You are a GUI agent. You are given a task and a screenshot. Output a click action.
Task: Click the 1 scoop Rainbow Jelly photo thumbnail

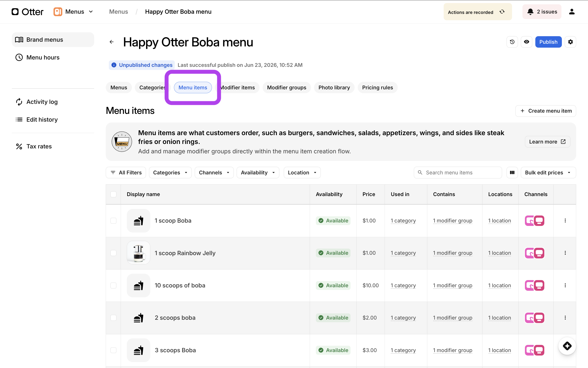(x=138, y=253)
